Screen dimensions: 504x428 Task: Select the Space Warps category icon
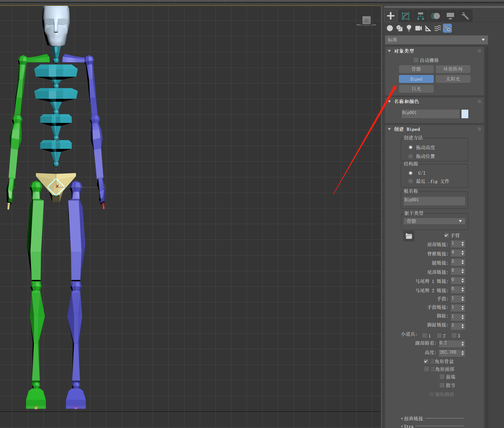coord(438,28)
